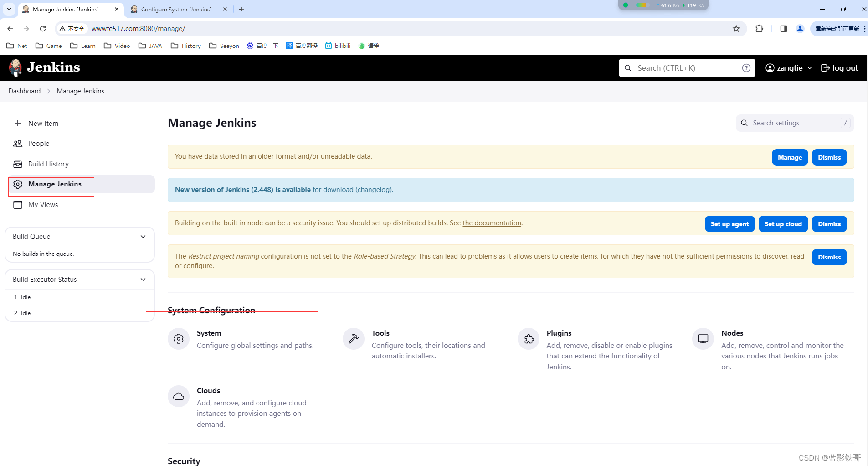Click the not-secure warning icon
Viewport: 868px width, 466px height.
(x=62, y=29)
